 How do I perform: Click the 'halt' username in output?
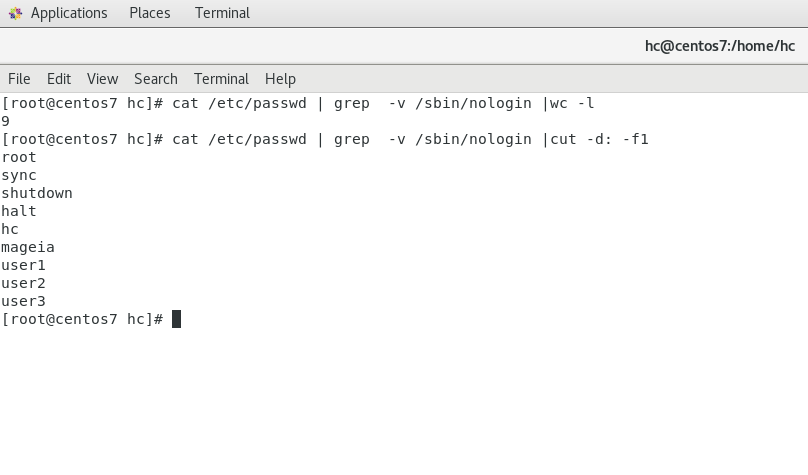(x=19, y=211)
